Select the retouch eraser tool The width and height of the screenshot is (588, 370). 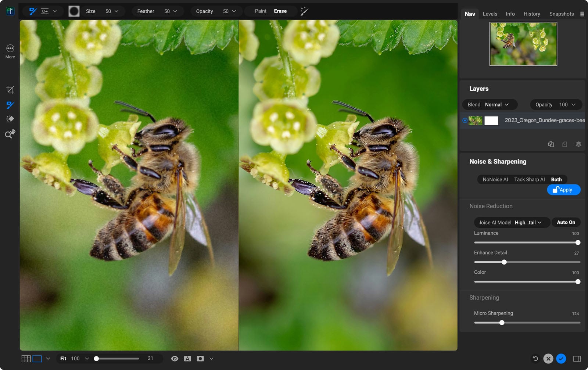10,119
